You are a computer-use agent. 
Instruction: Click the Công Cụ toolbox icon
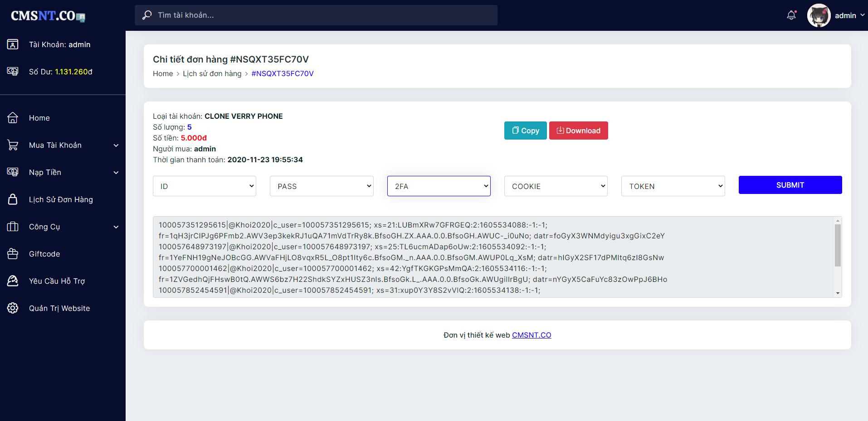(13, 227)
